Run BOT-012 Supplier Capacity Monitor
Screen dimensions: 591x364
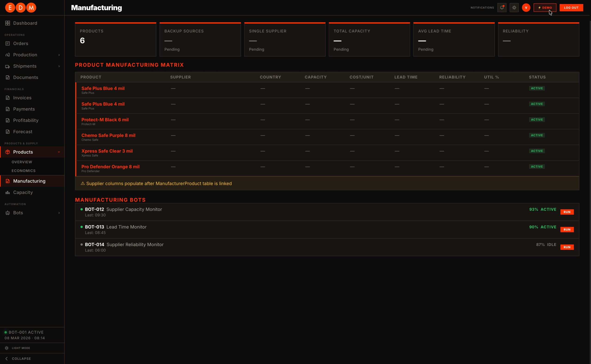(567, 212)
